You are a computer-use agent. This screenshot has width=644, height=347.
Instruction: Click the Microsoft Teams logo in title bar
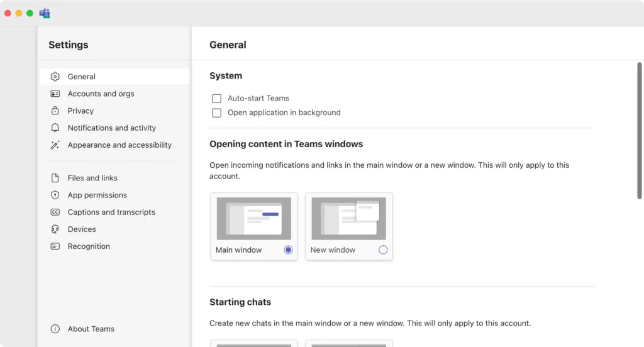pos(45,13)
